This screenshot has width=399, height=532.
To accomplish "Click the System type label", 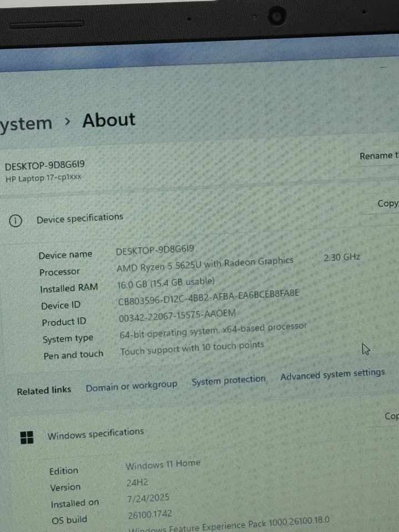I will coord(68,339).
